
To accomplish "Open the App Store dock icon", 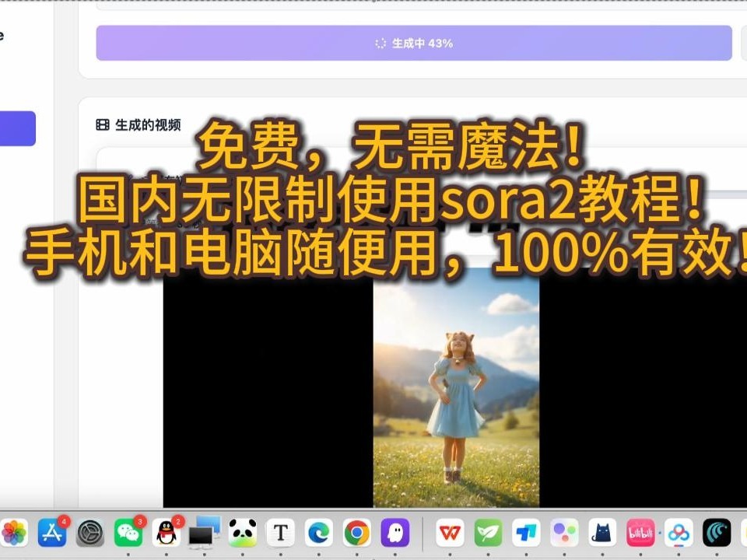I will [x=52, y=533].
